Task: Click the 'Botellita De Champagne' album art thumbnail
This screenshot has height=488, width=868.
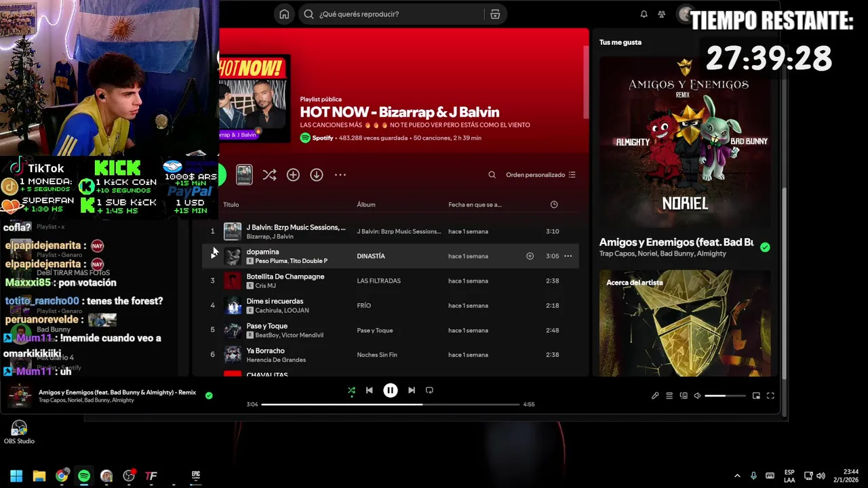Action: coord(233,281)
